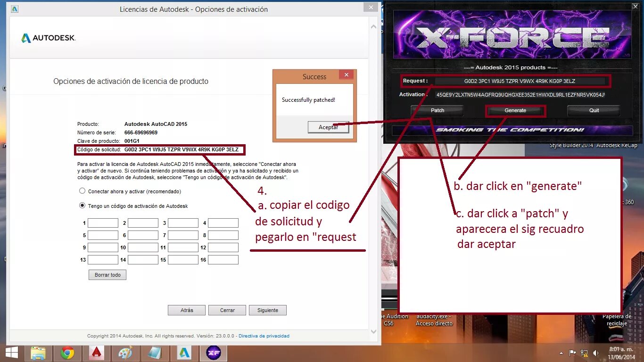644x362 pixels.
Task: Click the 'Cerrar' button
Action: click(x=227, y=310)
